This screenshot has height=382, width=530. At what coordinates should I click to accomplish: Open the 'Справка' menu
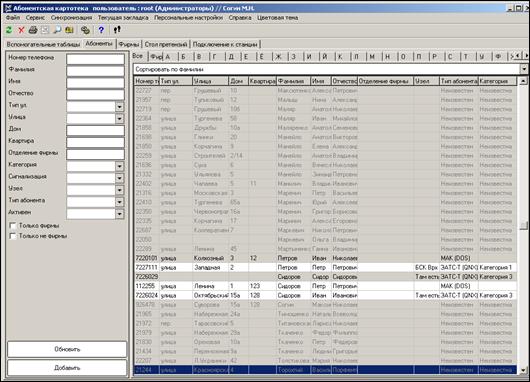coord(240,18)
